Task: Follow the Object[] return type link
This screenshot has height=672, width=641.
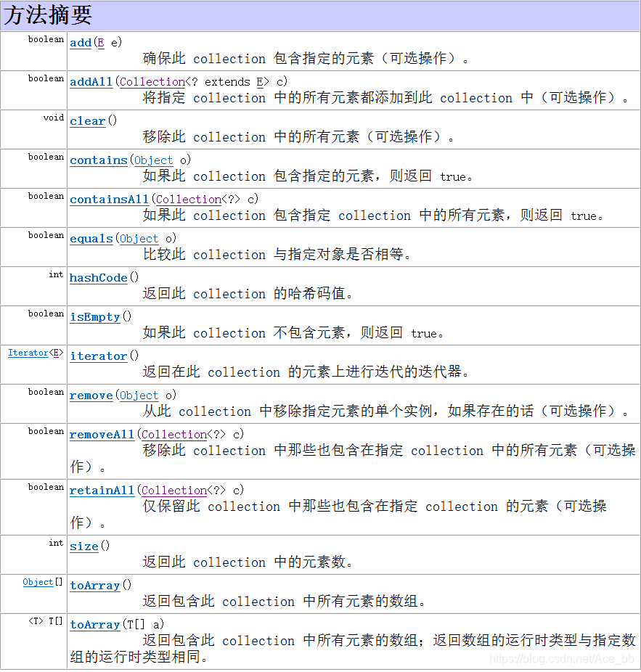Action: pos(38,582)
